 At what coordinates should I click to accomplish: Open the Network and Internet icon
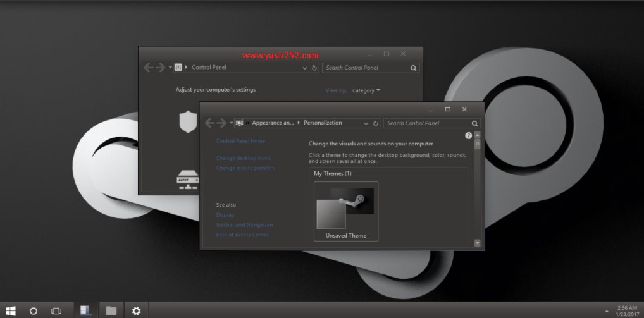188,180
